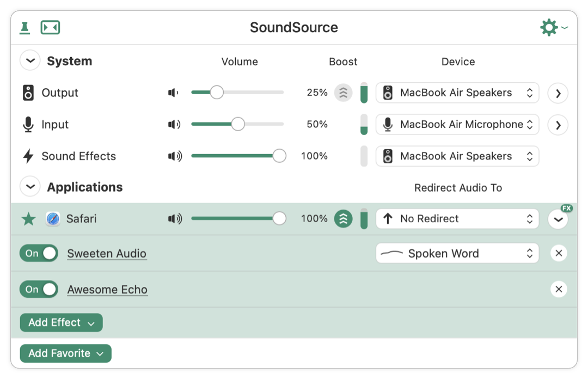The height and width of the screenshot is (379, 588).
Task: Enable Boost for Output
Action: [x=343, y=93]
